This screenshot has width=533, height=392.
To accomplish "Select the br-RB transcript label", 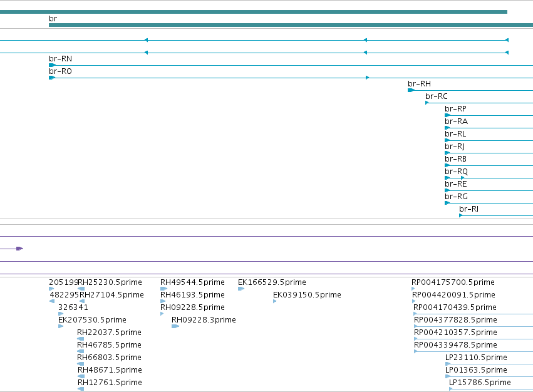I will 455,159.
